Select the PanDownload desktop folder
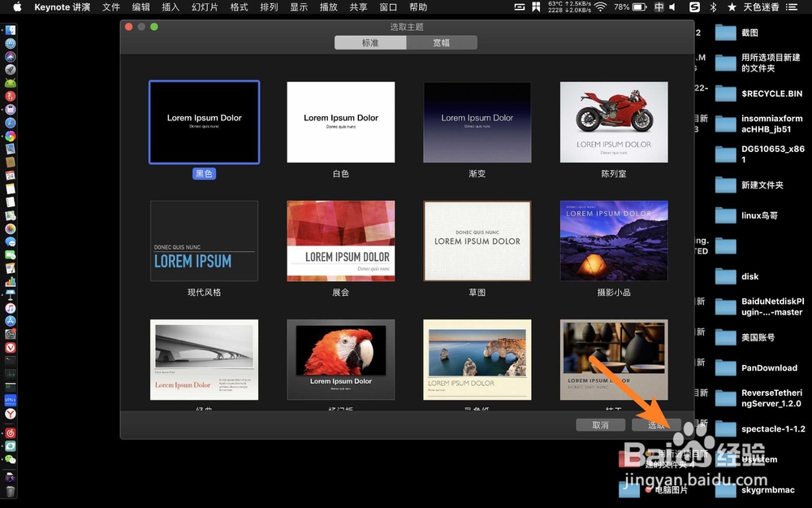The width and height of the screenshot is (812, 508). (725, 368)
